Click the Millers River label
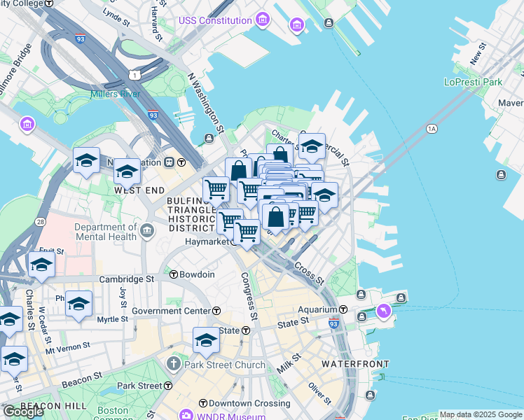The height and width of the screenshot is (420, 524). coord(116,94)
